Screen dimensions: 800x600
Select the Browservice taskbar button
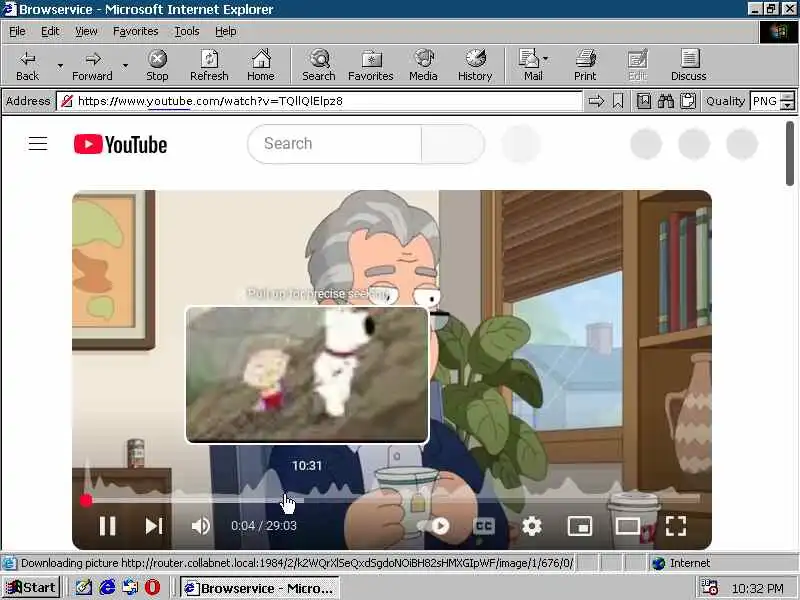(259, 588)
